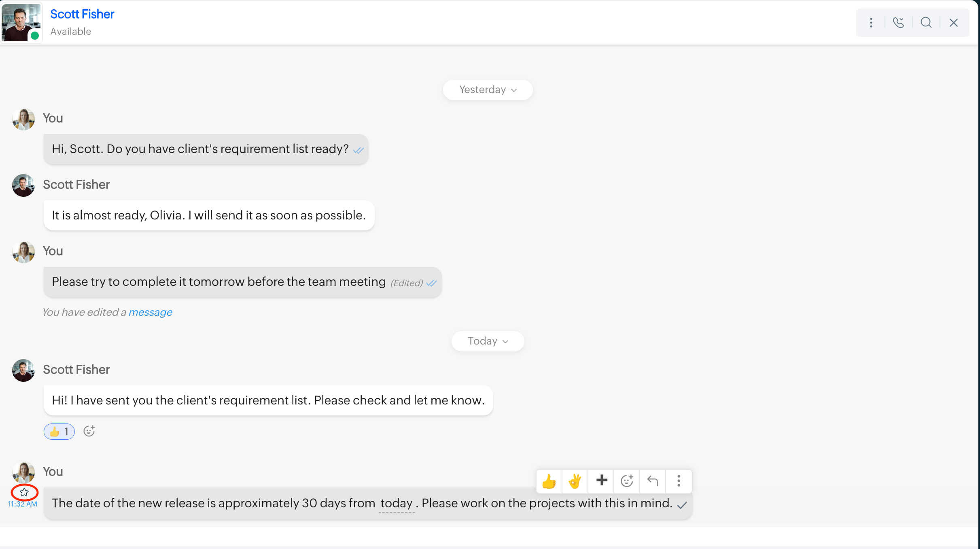Open more options for hovered message

pos(679,481)
